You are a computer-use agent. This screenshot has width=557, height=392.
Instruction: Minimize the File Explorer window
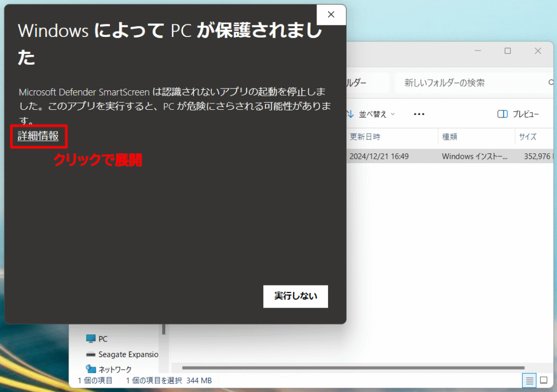478,51
